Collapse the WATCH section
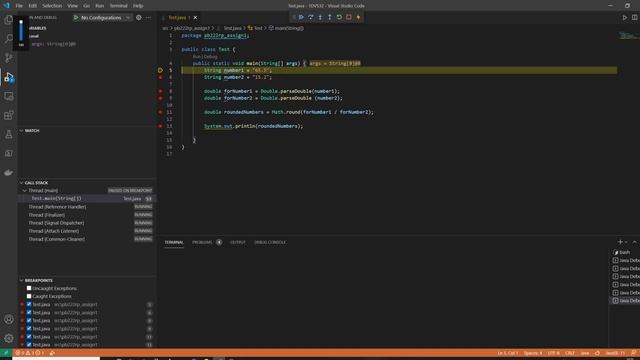The height and width of the screenshot is (360, 640). pos(21,131)
